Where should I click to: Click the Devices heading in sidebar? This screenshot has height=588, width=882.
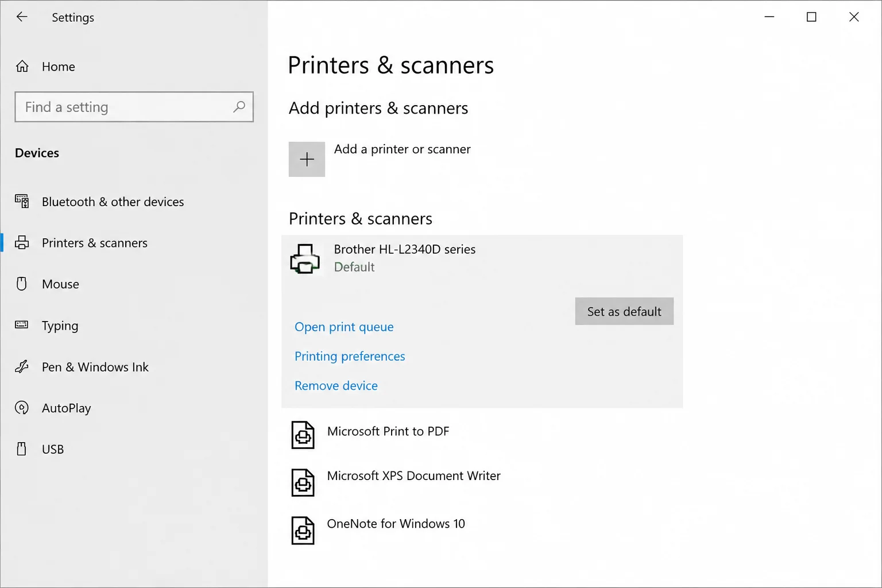point(37,153)
